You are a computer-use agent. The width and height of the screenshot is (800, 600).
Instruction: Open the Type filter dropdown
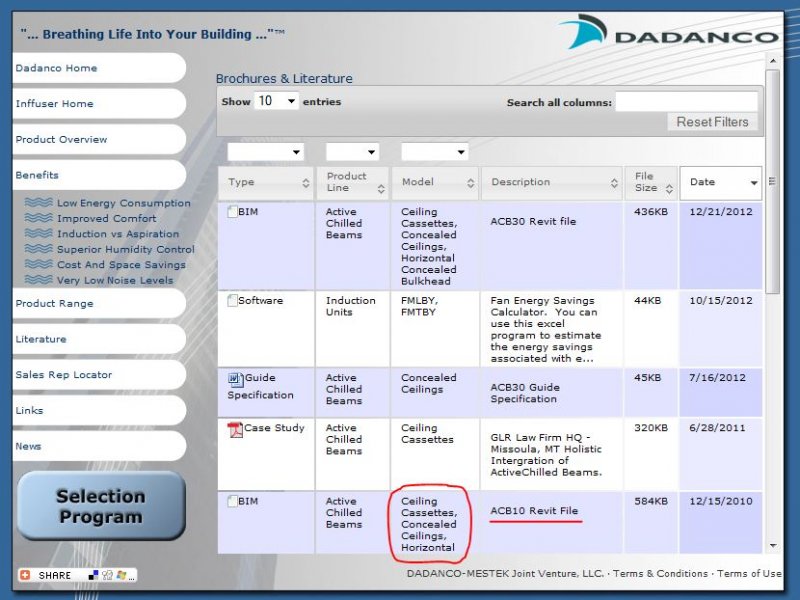[x=266, y=152]
